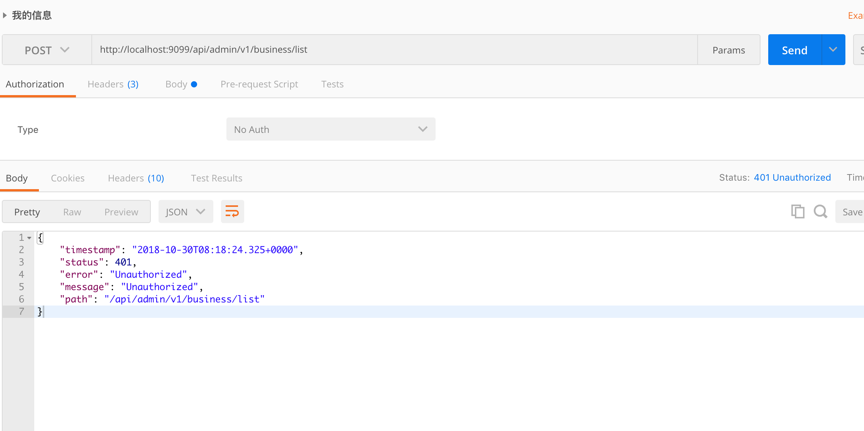Switch to the request Headers (3) tab
The height and width of the screenshot is (431, 864).
112,84
